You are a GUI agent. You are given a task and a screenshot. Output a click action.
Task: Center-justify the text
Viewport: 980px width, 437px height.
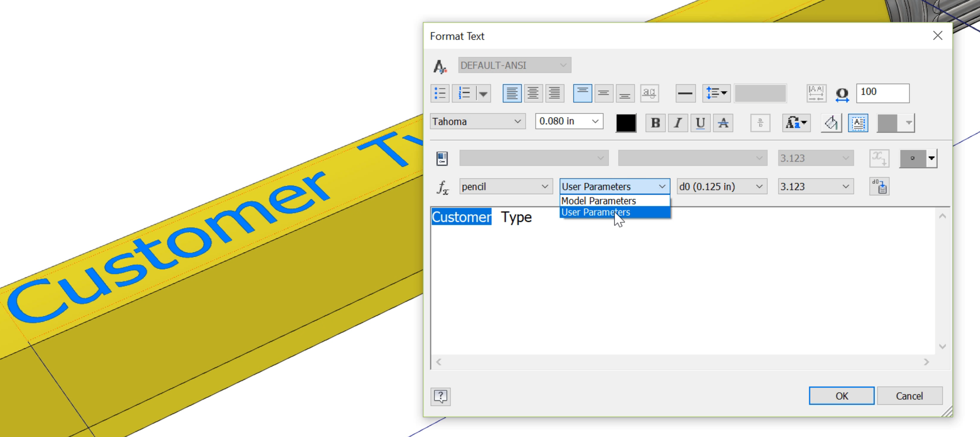533,93
